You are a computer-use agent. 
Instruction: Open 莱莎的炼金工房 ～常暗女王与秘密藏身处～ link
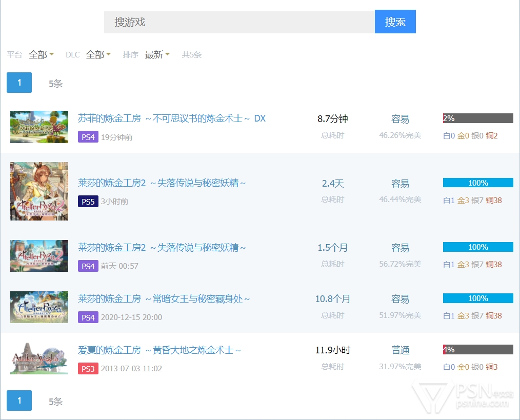[x=164, y=298]
